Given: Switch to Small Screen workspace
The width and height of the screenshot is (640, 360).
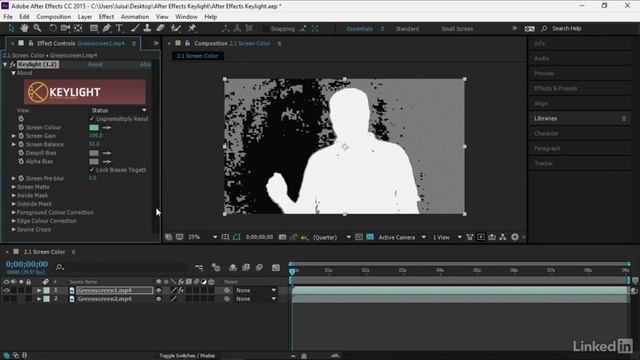Looking at the screenshot, I should 457,29.
